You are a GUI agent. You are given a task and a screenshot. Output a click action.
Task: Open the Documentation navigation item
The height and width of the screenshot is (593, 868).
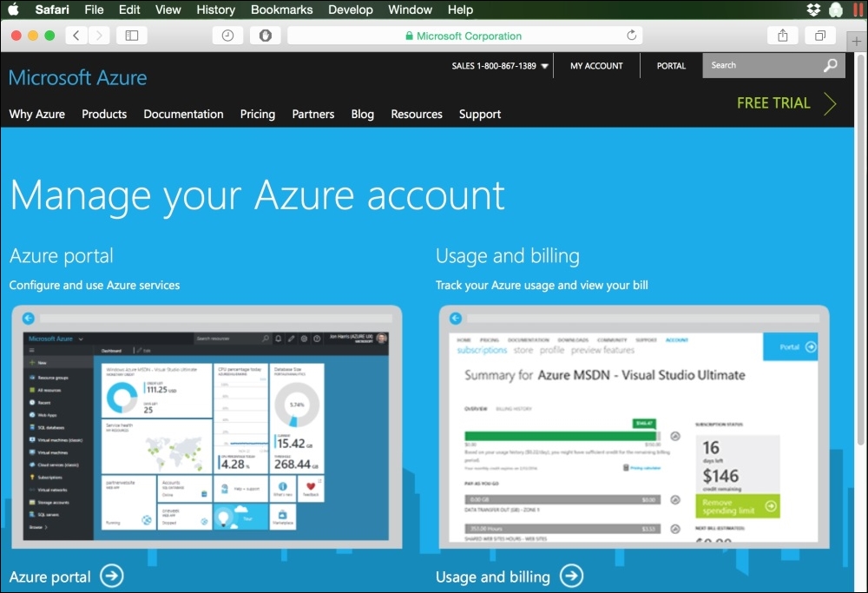click(x=184, y=114)
